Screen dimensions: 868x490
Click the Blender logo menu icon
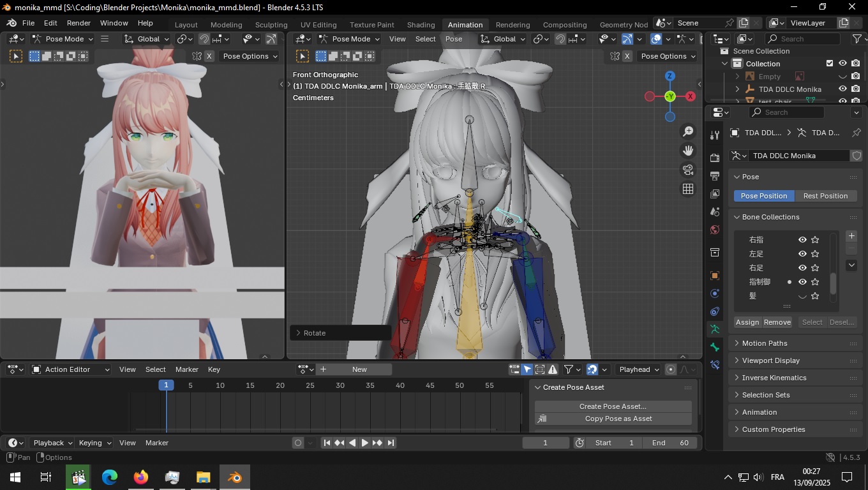pos(11,23)
